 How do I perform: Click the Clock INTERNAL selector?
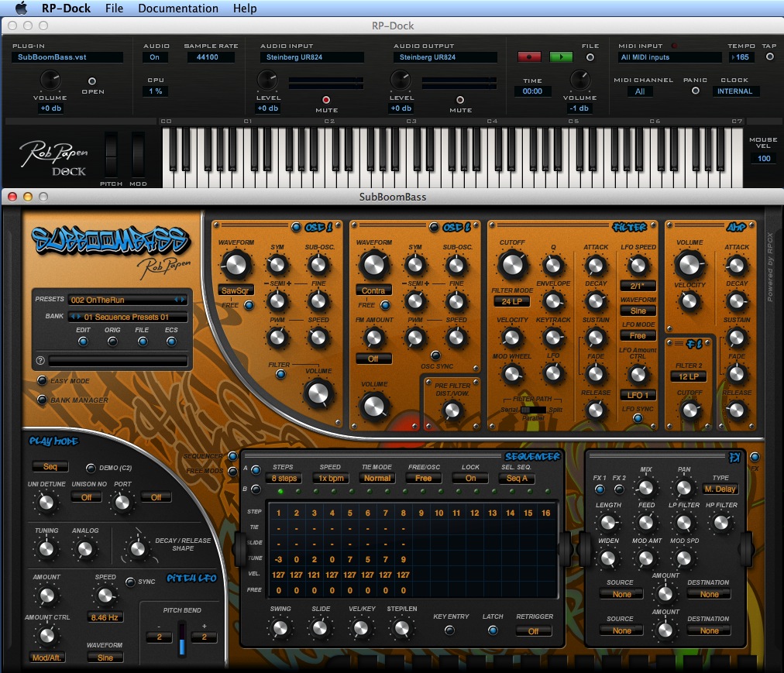734,91
